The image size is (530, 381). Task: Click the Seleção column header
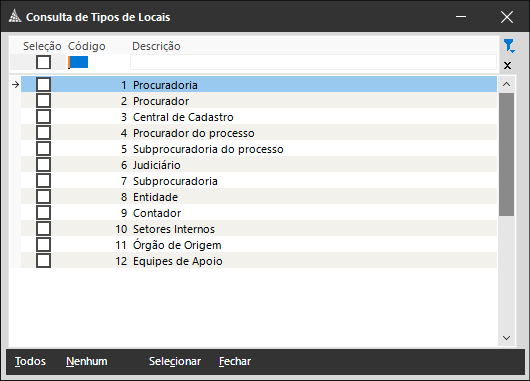pyautogui.click(x=42, y=46)
